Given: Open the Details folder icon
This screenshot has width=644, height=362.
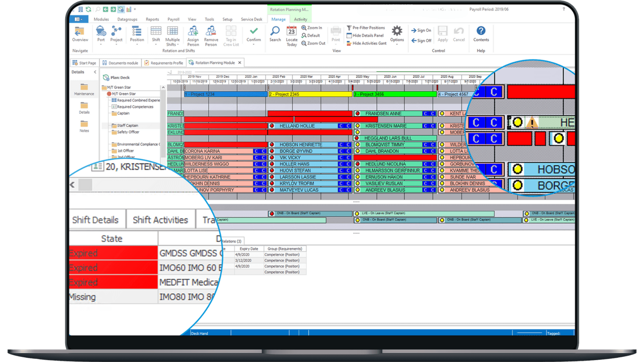Looking at the screenshot, I should pos(84,106).
